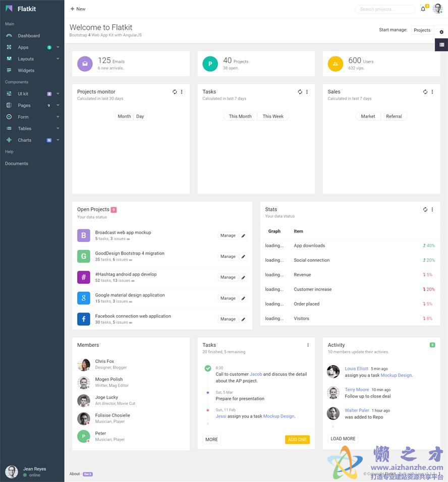Viewport: 448px width, 482px height.
Task: Open Dashboard from the sidebar
Action: click(29, 36)
